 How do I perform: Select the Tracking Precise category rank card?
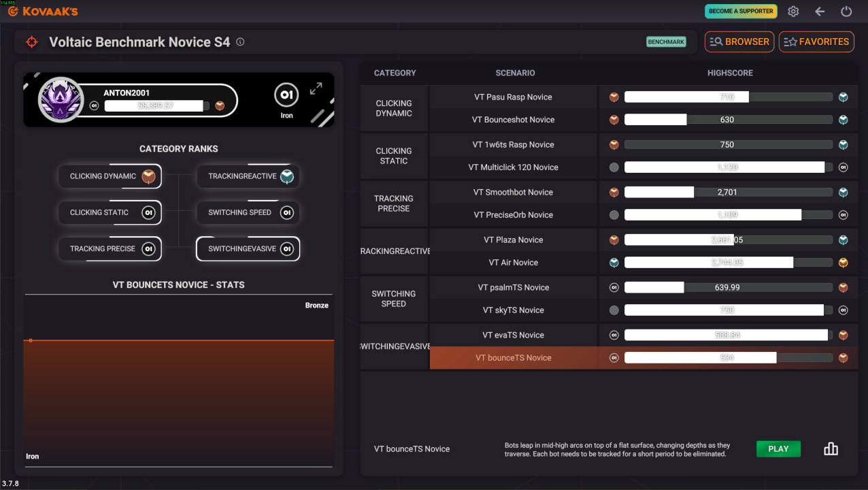click(x=110, y=248)
